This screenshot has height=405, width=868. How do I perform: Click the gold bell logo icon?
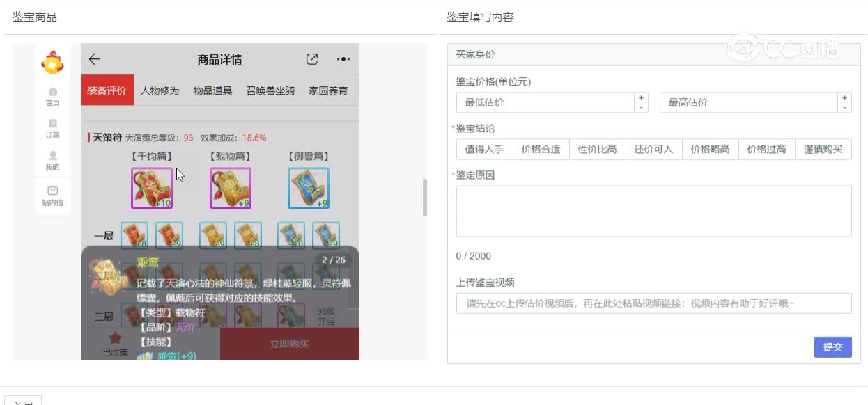point(52,62)
